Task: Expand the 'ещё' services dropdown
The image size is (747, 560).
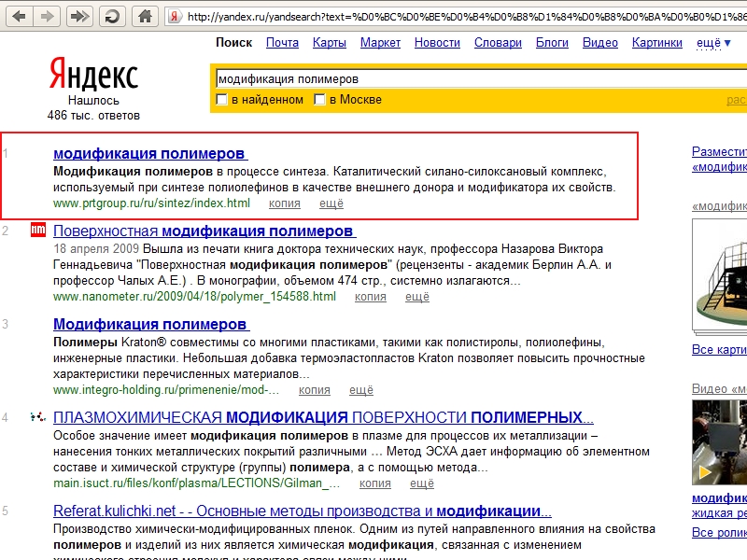Action: coord(713,43)
